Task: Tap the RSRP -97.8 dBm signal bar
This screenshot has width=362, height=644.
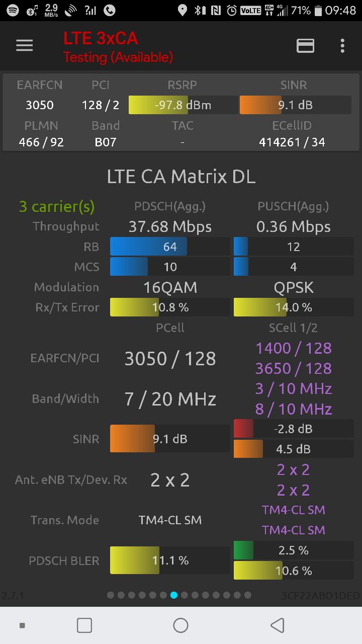Action: coord(183,105)
